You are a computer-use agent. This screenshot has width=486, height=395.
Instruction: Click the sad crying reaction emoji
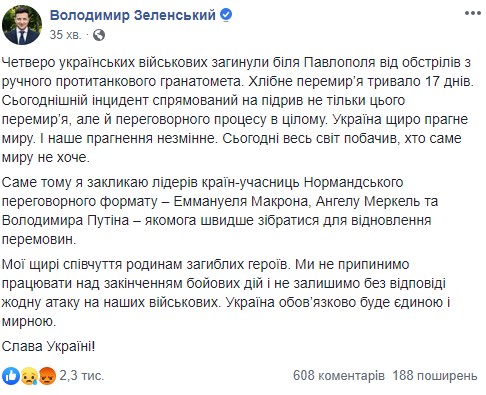[29, 376]
